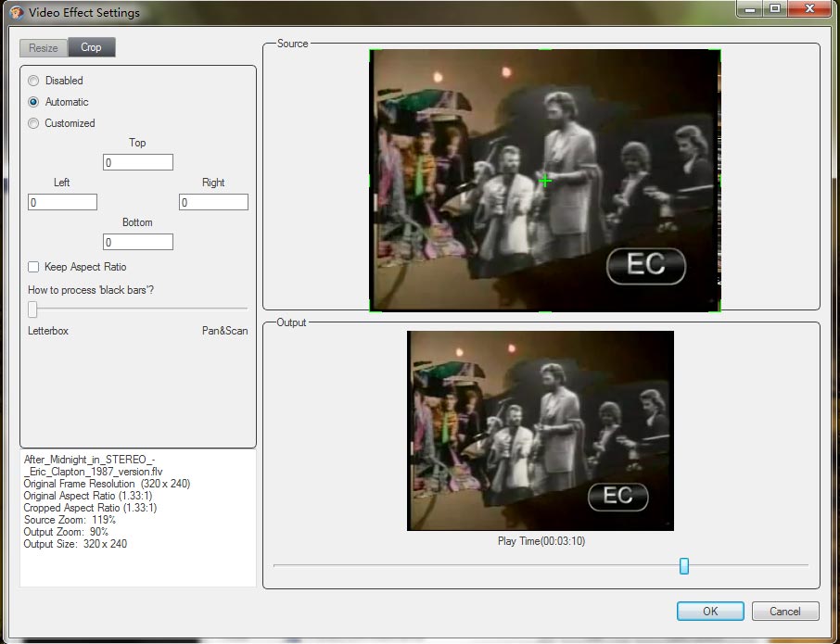Click the Pan&Scan label
This screenshot has width=840, height=644.
point(225,331)
